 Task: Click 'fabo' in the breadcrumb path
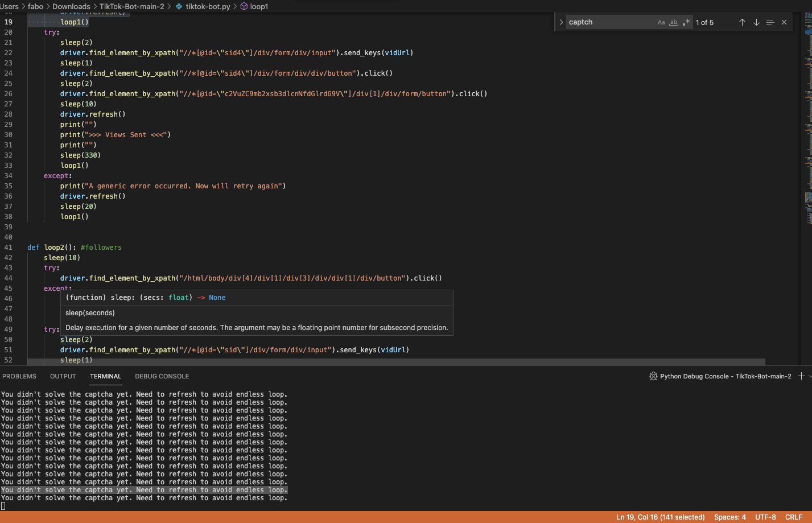click(x=35, y=6)
